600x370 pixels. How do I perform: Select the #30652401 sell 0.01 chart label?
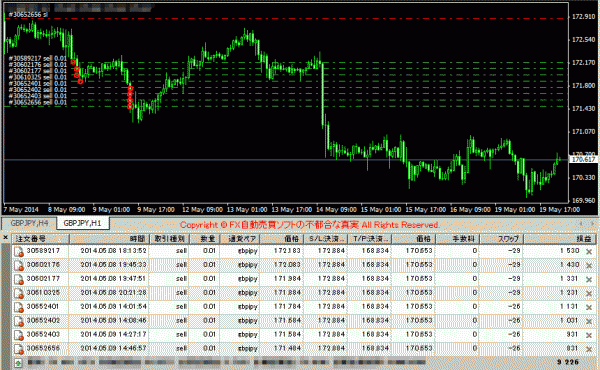click(38, 83)
